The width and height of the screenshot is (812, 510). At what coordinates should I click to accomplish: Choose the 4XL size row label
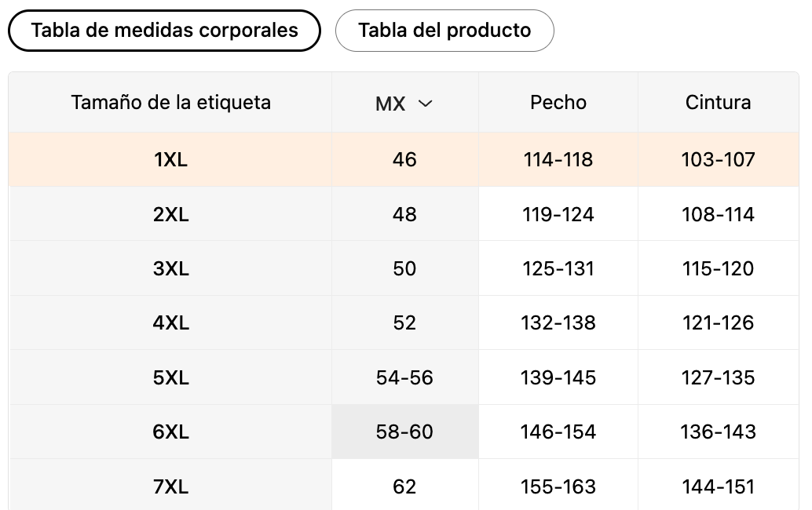point(170,322)
